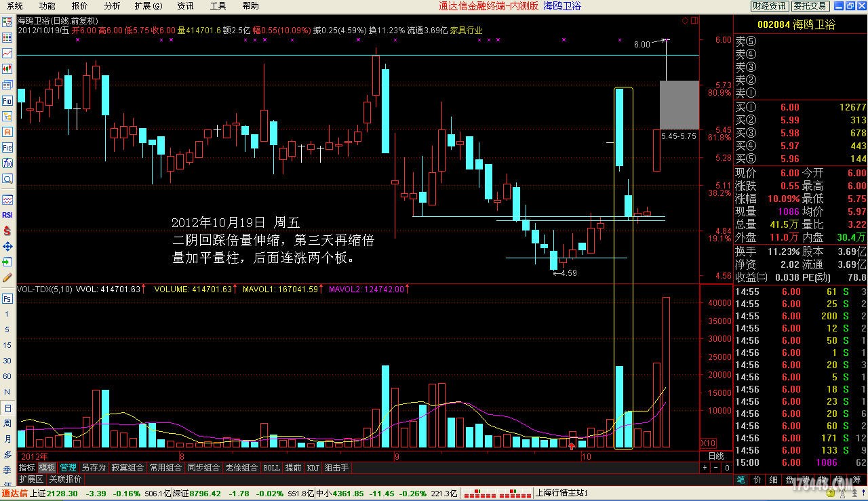Select the 常用组合 template tab
Screen dimensions: 868x501
click(166, 468)
